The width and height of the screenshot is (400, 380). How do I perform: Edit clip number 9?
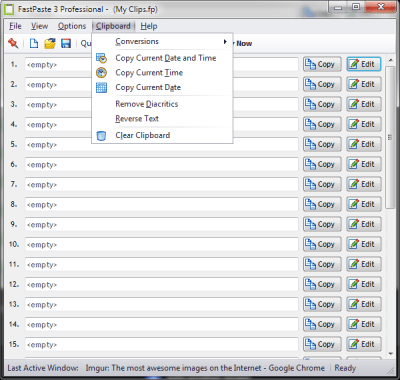point(364,224)
